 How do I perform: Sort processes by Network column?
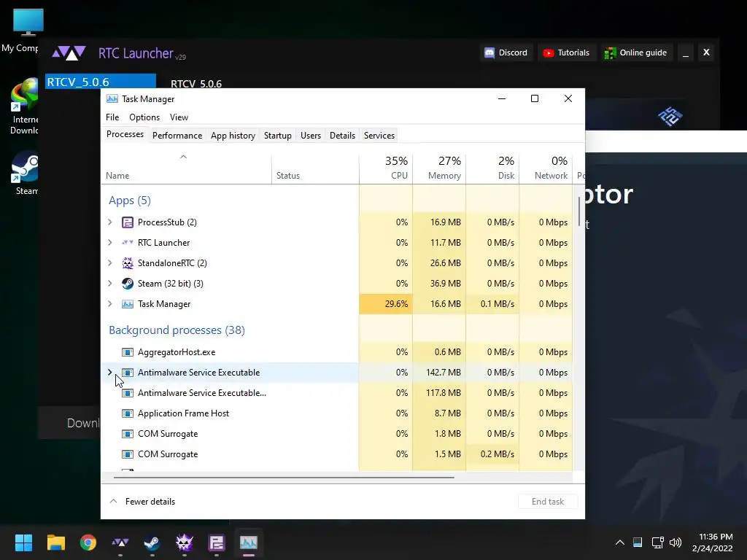coord(546,168)
